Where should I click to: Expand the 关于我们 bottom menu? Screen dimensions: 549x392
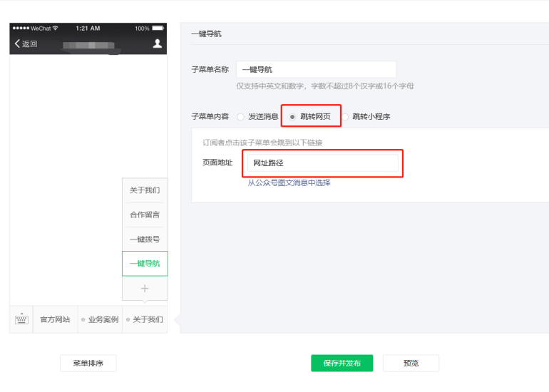tap(145, 319)
